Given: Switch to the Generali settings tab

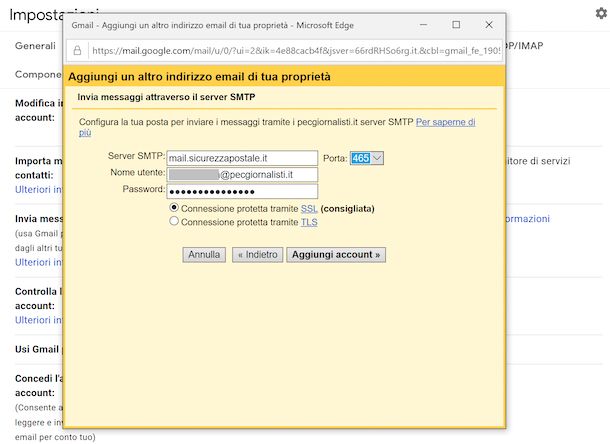Looking at the screenshot, I should [x=35, y=46].
